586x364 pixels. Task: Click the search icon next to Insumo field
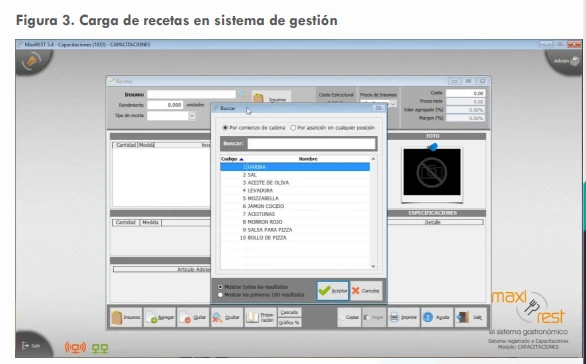pyautogui.click(x=242, y=95)
